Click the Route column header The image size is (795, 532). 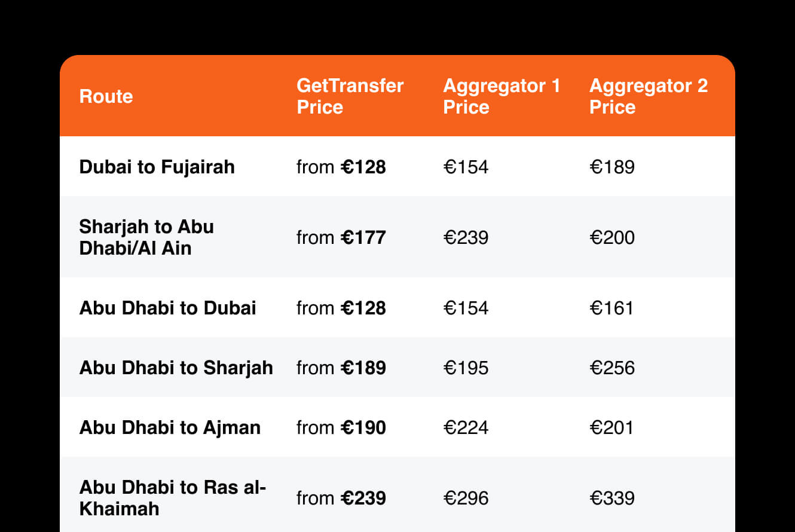[106, 96]
